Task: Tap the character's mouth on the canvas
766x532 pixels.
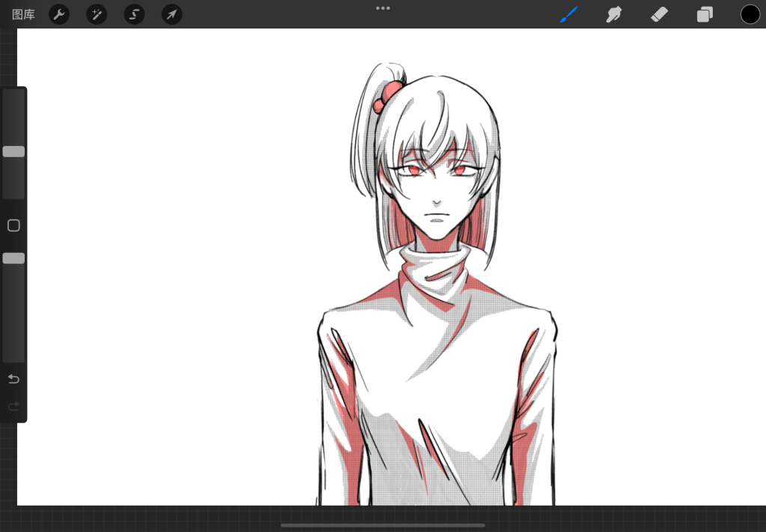Action: coord(437,221)
